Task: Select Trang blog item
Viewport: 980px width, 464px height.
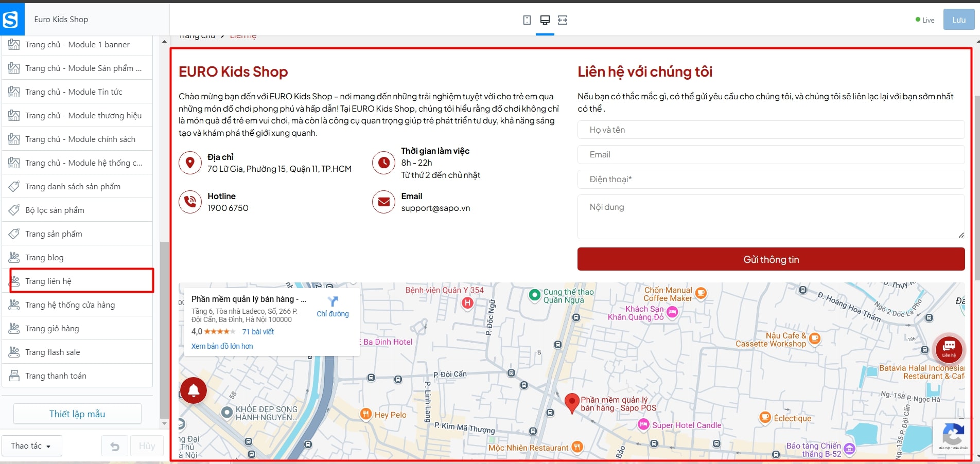Action: pyautogui.click(x=77, y=257)
